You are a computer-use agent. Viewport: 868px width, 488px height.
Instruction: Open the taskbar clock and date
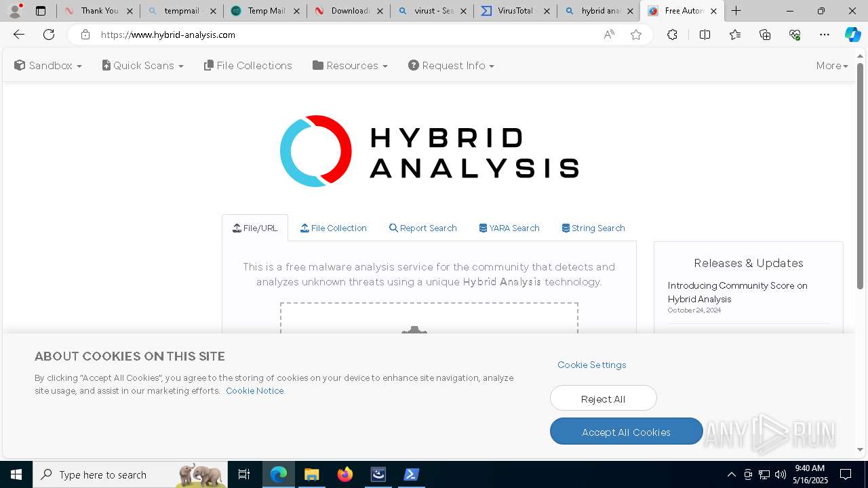[810, 474]
